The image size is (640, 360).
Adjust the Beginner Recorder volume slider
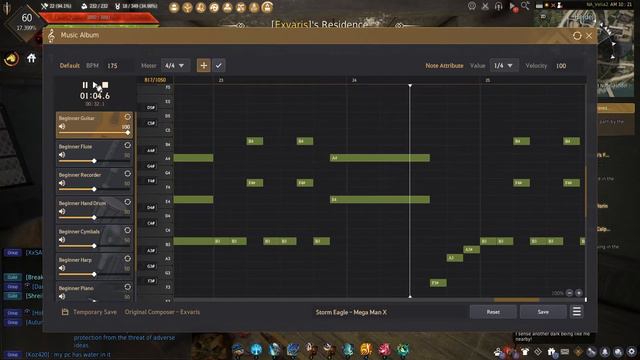pos(94,189)
